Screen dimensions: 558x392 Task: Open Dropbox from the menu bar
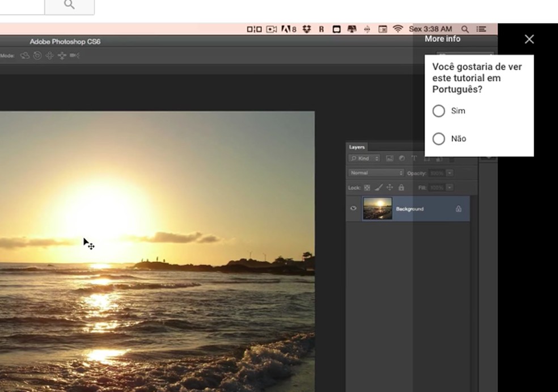point(307,29)
